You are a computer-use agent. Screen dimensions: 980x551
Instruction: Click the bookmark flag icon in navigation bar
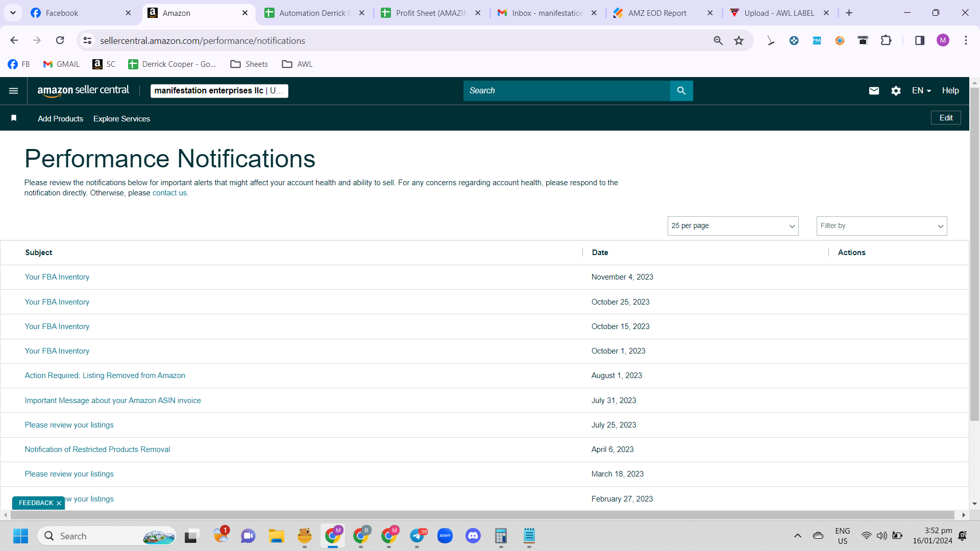pyautogui.click(x=14, y=118)
